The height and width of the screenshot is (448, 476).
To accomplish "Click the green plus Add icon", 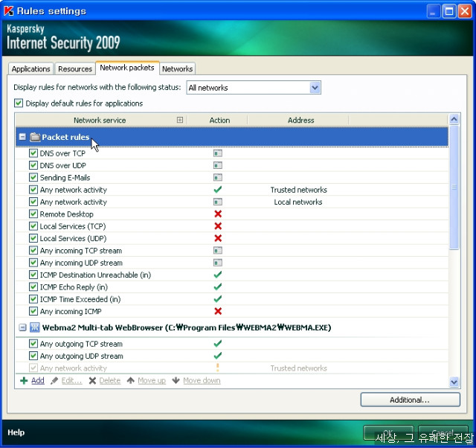I will point(24,380).
